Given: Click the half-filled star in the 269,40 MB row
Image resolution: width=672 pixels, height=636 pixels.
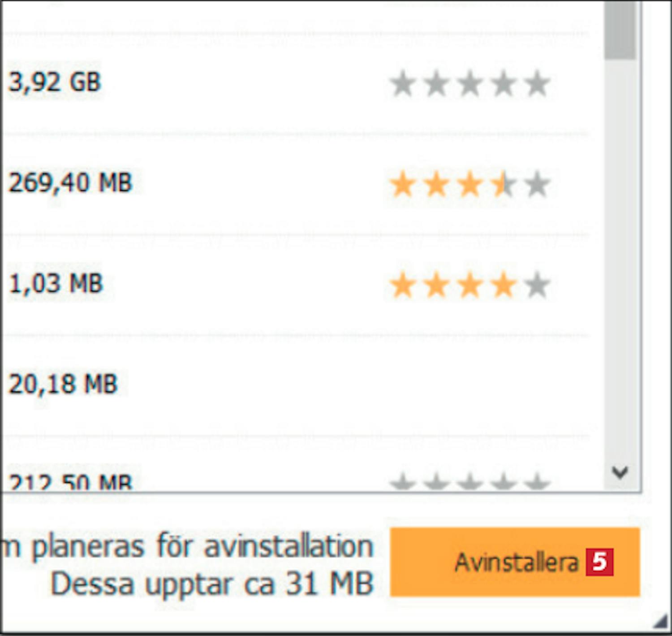Looking at the screenshot, I should click(x=503, y=185).
